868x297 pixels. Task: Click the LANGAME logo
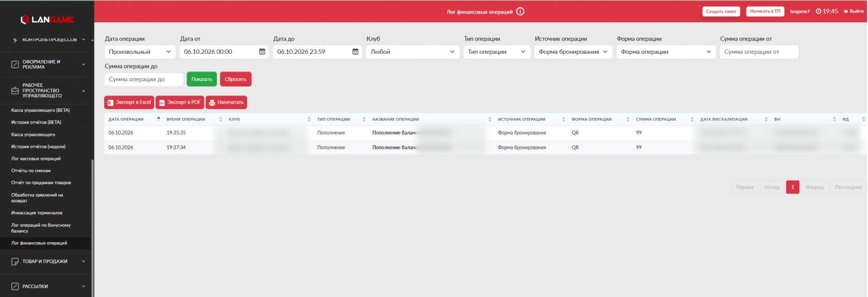click(x=47, y=20)
